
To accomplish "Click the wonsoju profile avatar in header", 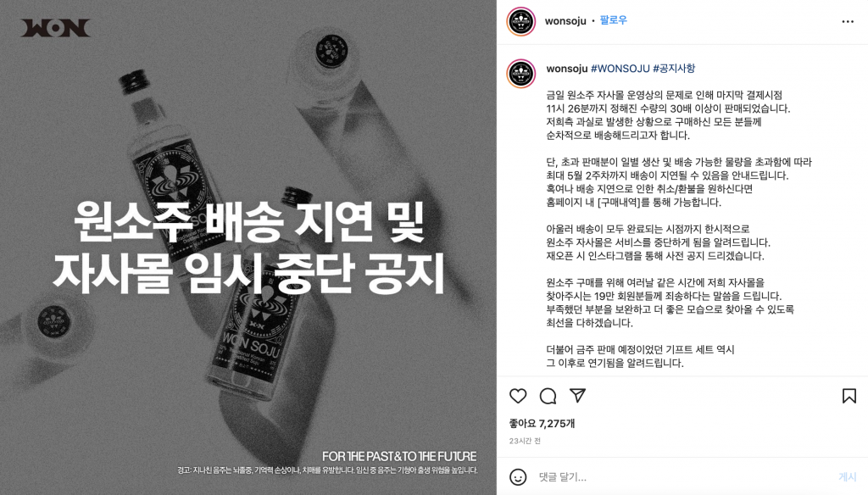I will click(521, 21).
